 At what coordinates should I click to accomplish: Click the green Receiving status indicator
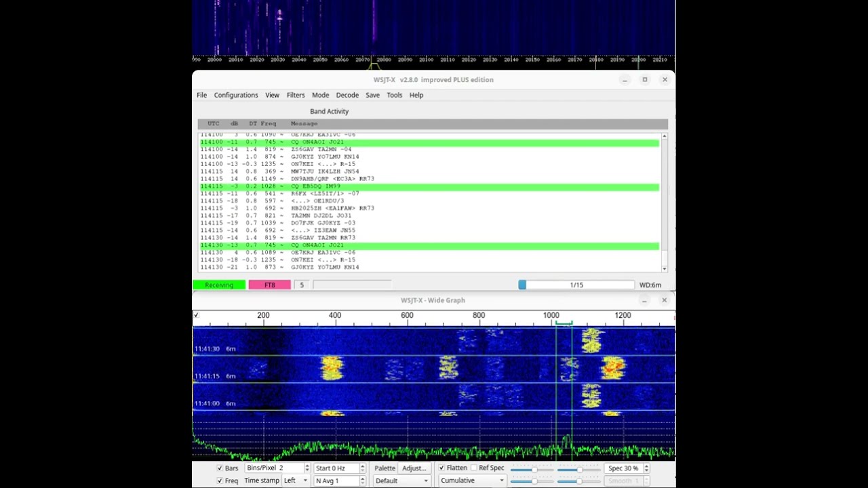219,285
